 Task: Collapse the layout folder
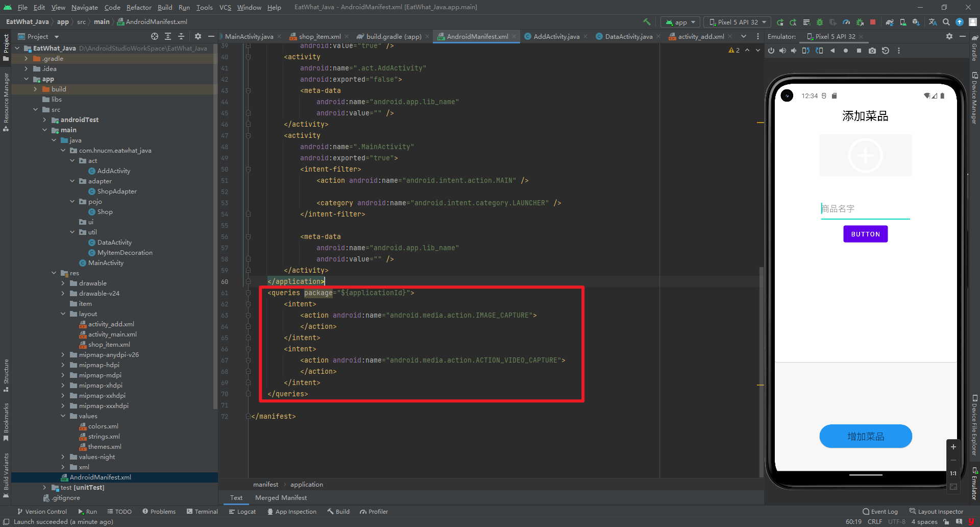coord(63,314)
